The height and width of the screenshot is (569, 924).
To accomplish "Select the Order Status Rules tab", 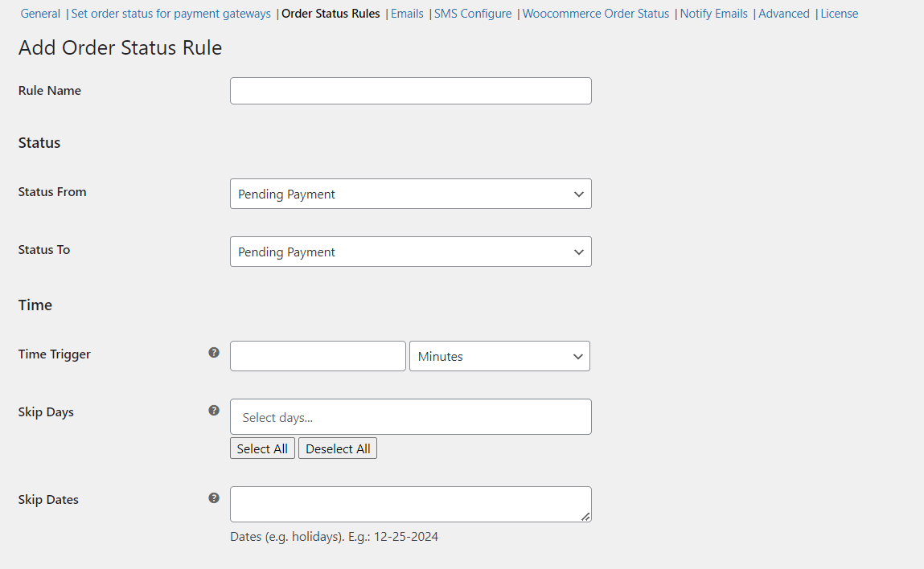I will tap(331, 14).
